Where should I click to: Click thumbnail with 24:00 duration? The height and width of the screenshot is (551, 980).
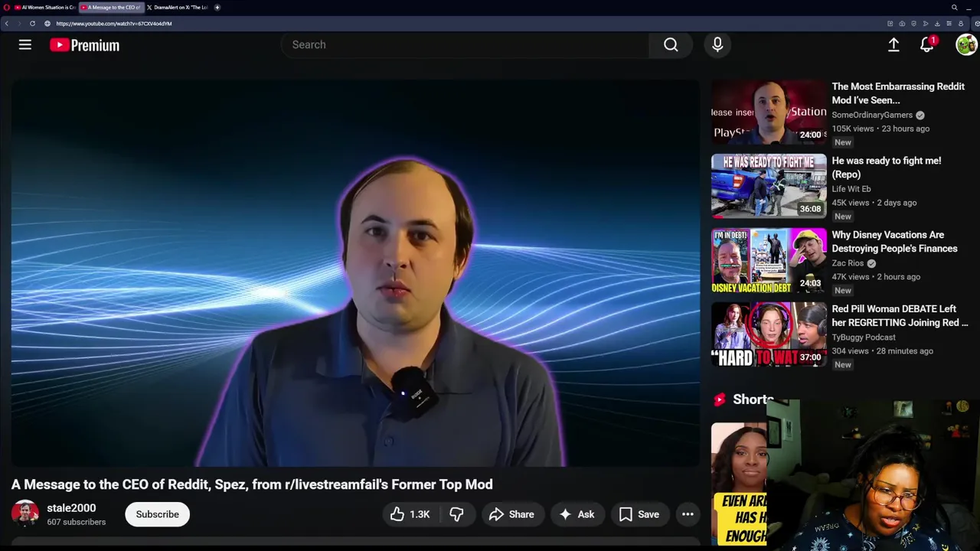click(x=769, y=112)
